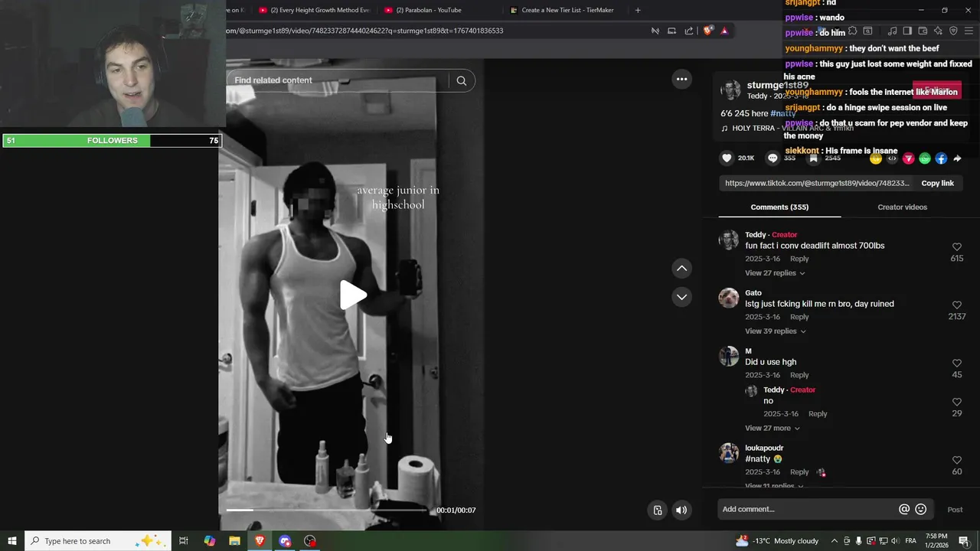Like Teddy's 'no' reply

956,403
